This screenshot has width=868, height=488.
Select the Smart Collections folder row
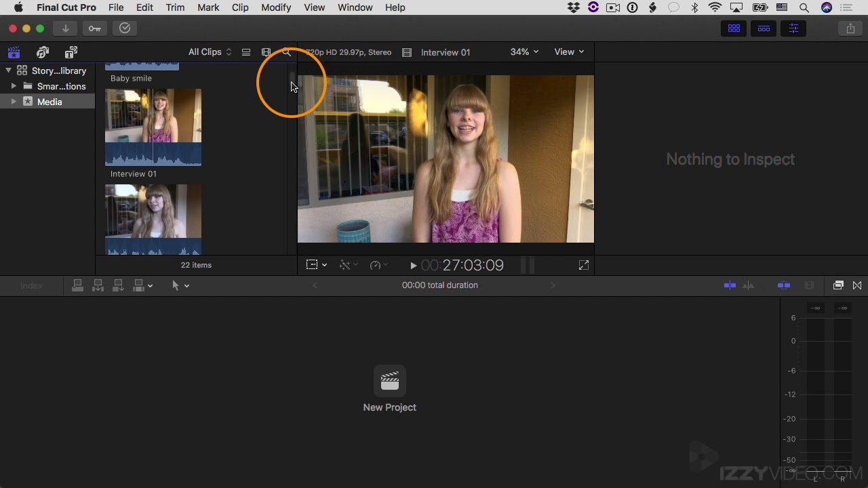pos(47,86)
